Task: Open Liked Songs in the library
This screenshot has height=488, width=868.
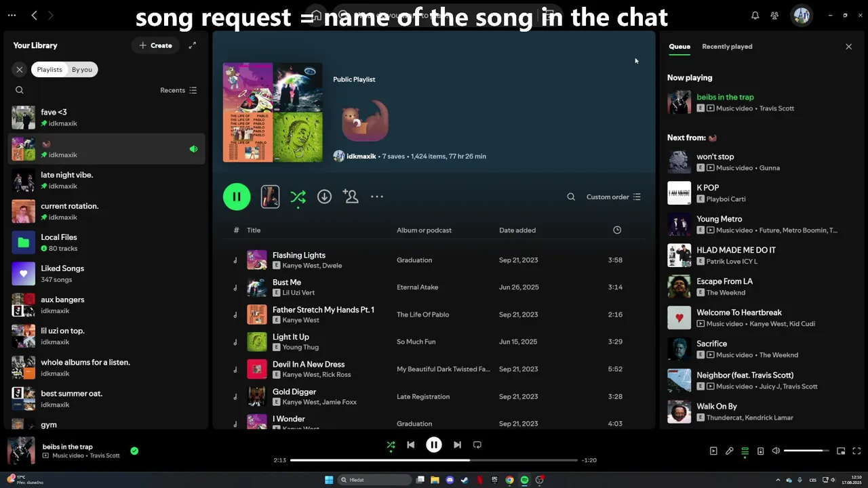Action: (106, 273)
